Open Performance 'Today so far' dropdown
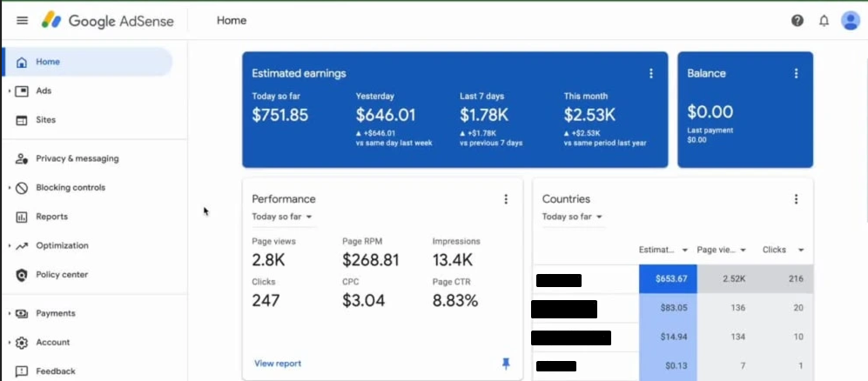 click(282, 217)
